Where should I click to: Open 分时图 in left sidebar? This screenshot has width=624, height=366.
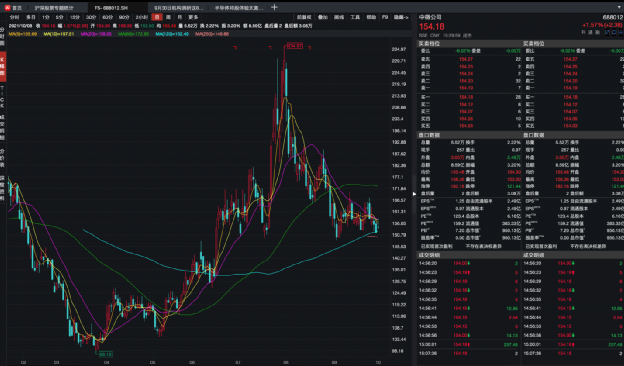pyautogui.click(x=2, y=37)
